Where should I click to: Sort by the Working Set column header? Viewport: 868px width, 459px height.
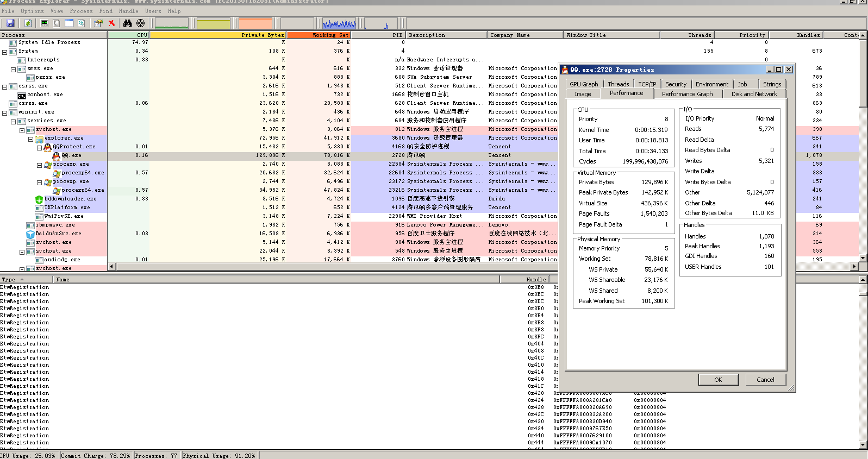319,35
